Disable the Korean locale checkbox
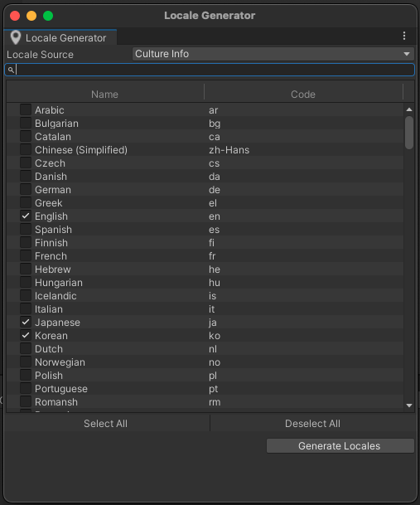420x505 pixels. tap(26, 335)
